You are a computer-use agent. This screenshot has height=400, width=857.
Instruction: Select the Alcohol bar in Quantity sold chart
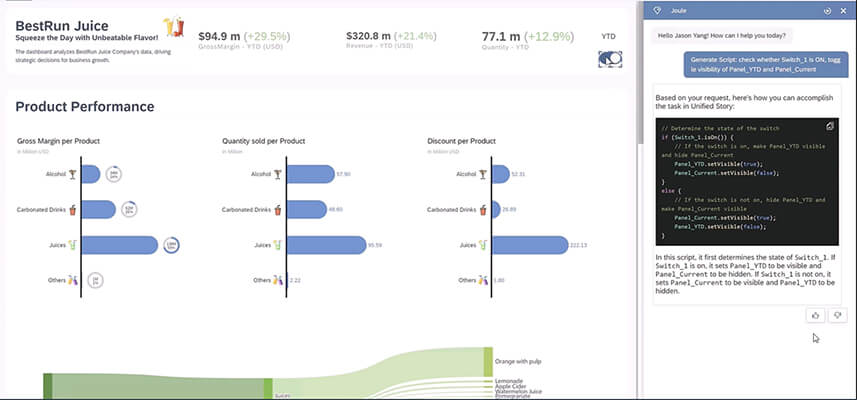click(310, 174)
